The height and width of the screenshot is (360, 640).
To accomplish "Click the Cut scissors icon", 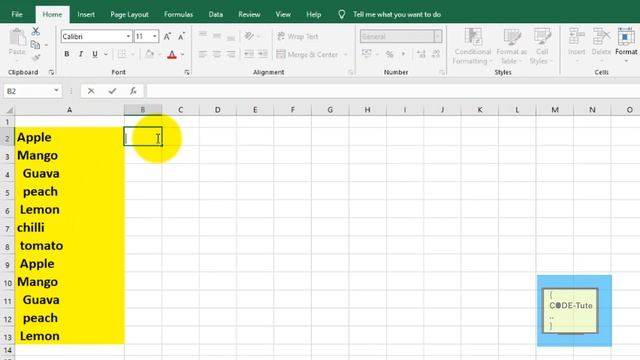I will tap(36, 31).
